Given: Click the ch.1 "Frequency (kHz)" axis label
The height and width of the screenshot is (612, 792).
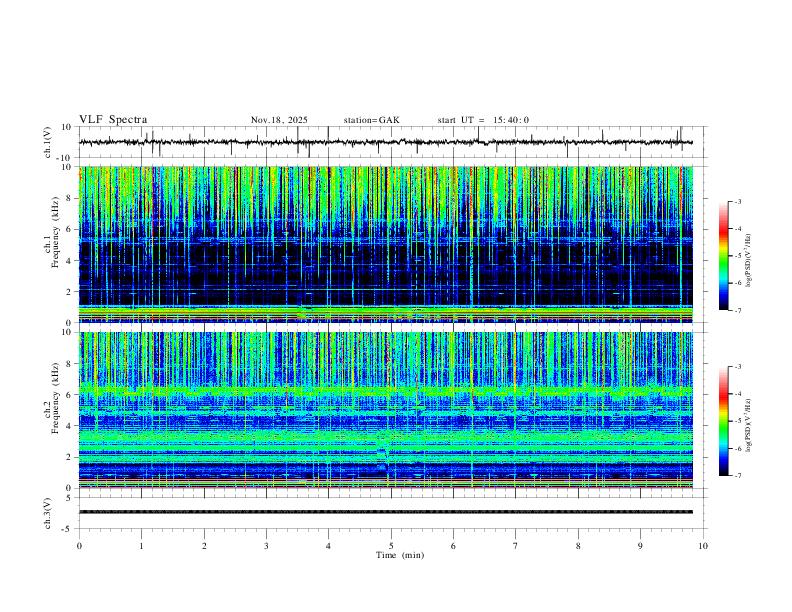Looking at the screenshot, I should coord(56,232).
